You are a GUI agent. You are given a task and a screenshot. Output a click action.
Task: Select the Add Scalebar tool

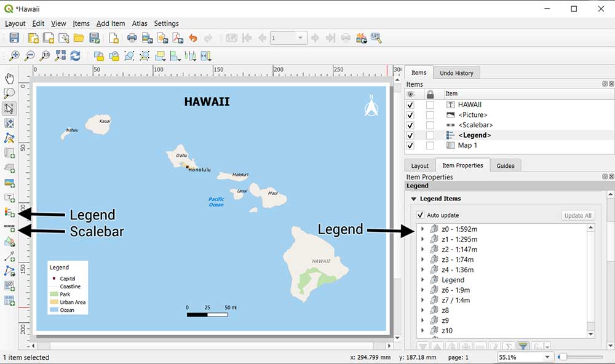9,228
